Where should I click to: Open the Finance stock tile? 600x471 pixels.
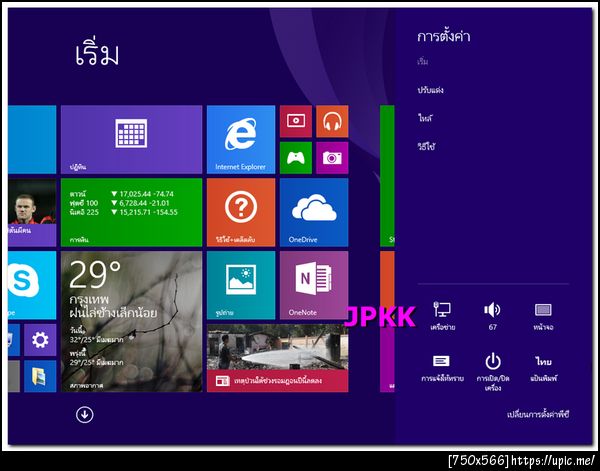(x=131, y=212)
